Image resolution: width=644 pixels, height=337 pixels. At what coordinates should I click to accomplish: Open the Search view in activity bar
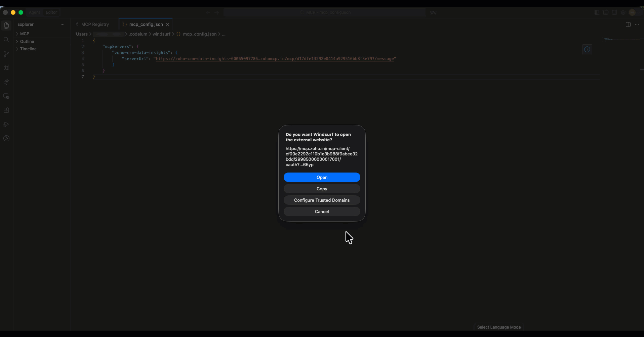coord(6,40)
